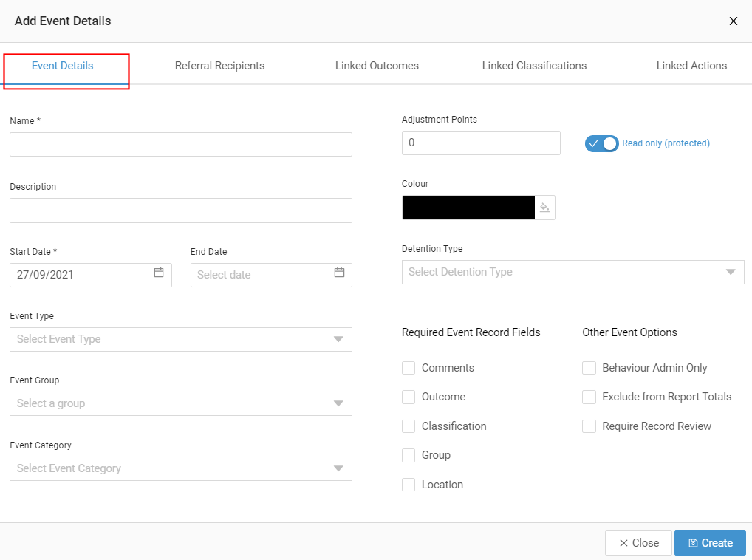Toggle the Read only (protected) switch

click(x=601, y=143)
